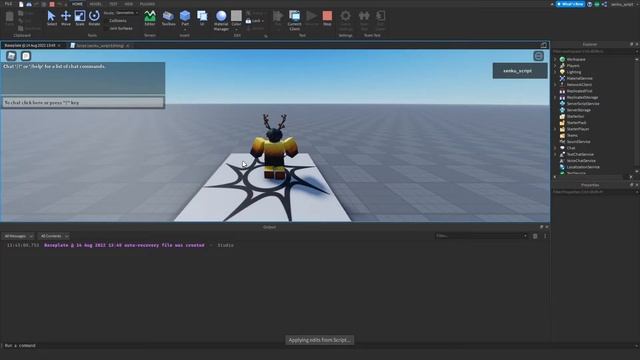The image size is (640, 360).
Task: Open the File menu
Action: point(8,4)
